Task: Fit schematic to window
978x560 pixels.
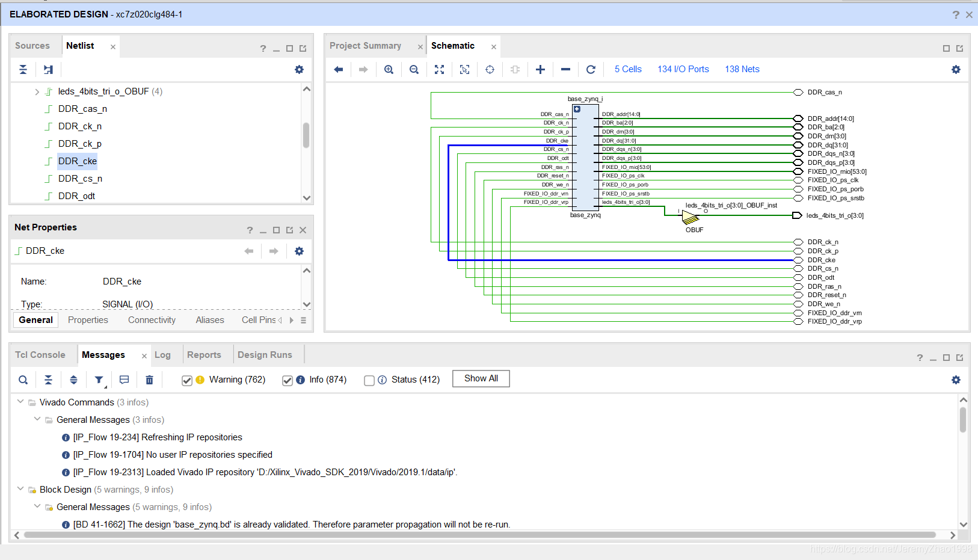Action: [440, 70]
